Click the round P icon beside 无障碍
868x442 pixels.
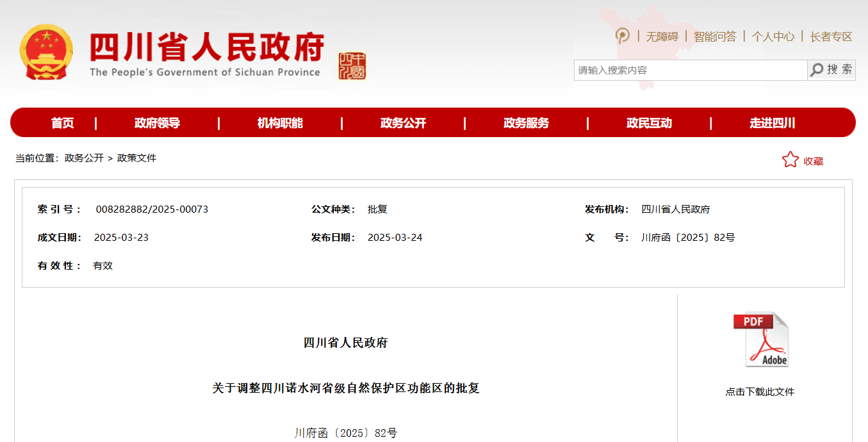[622, 36]
